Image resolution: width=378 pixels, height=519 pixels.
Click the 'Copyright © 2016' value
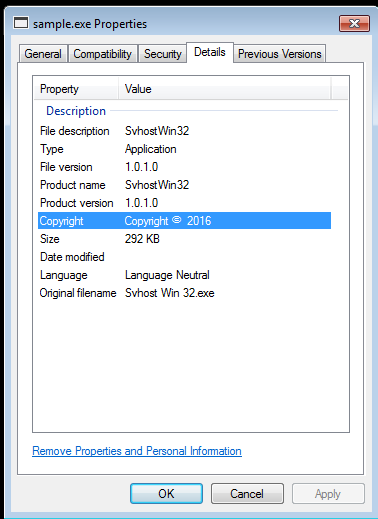click(168, 221)
